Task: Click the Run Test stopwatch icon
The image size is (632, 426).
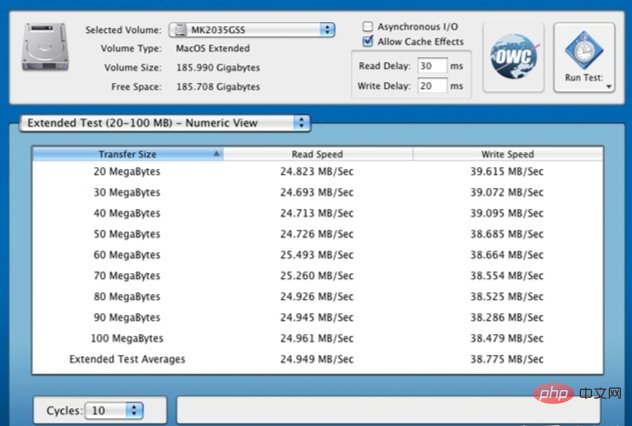Action: (x=584, y=49)
